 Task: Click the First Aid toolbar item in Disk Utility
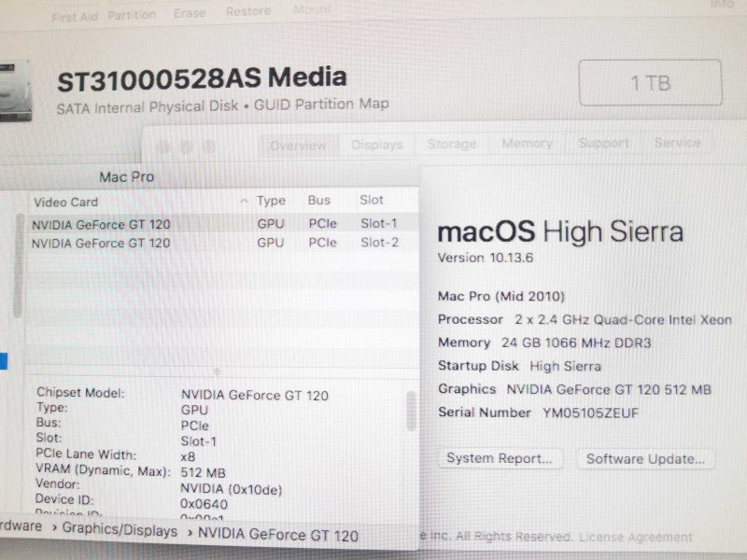(x=75, y=18)
